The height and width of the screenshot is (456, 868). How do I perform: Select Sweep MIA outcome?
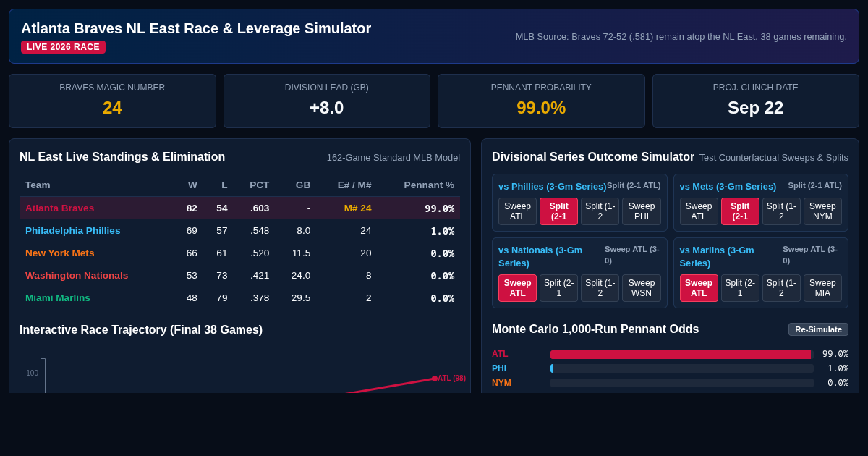822,288
